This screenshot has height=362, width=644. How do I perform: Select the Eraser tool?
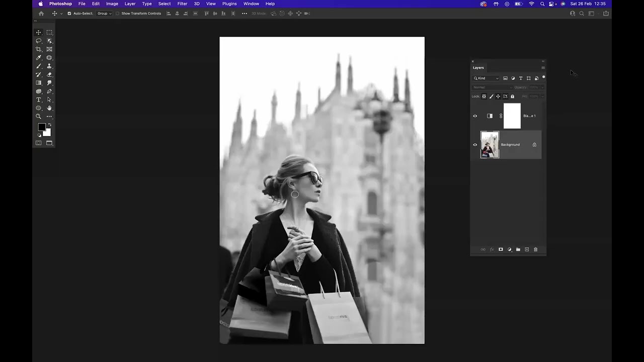49,74
